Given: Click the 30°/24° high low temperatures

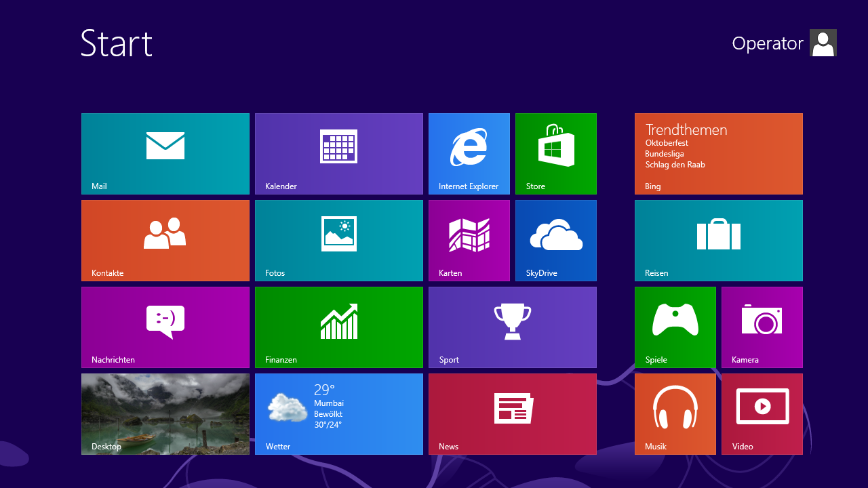Looking at the screenshot, I should click(328, 425).
